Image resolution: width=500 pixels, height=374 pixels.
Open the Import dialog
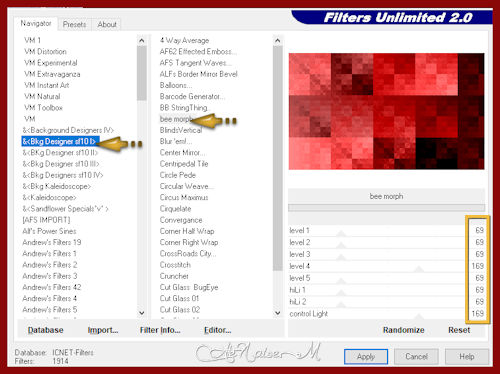pos(103,330)
